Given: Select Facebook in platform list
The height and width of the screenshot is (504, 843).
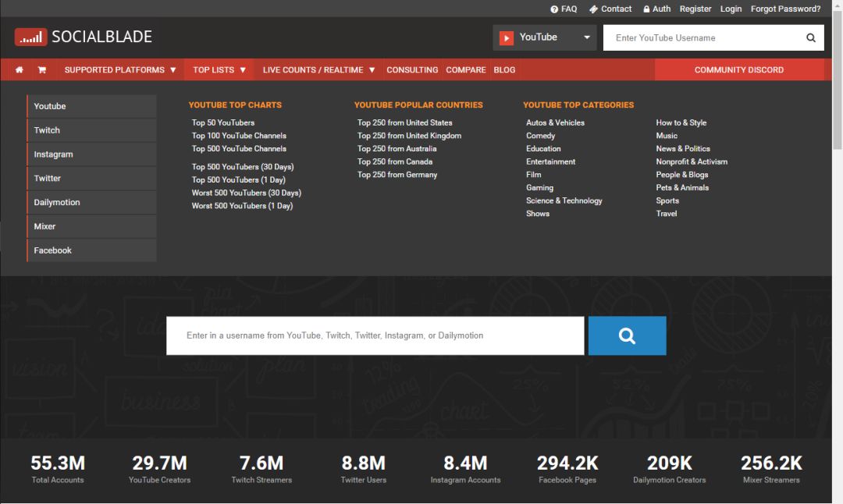Looking at the screenshot, I should click(x=92, y=250).
